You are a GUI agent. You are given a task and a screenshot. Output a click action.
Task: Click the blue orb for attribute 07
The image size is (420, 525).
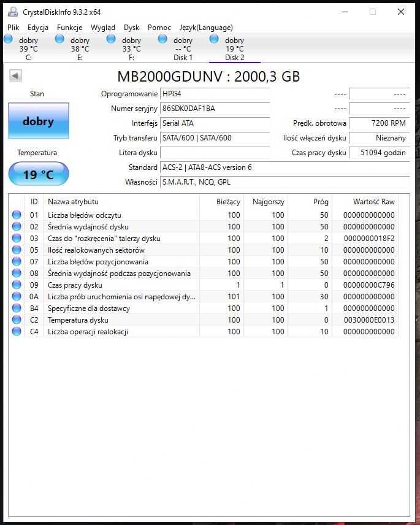tap(17, 261)
